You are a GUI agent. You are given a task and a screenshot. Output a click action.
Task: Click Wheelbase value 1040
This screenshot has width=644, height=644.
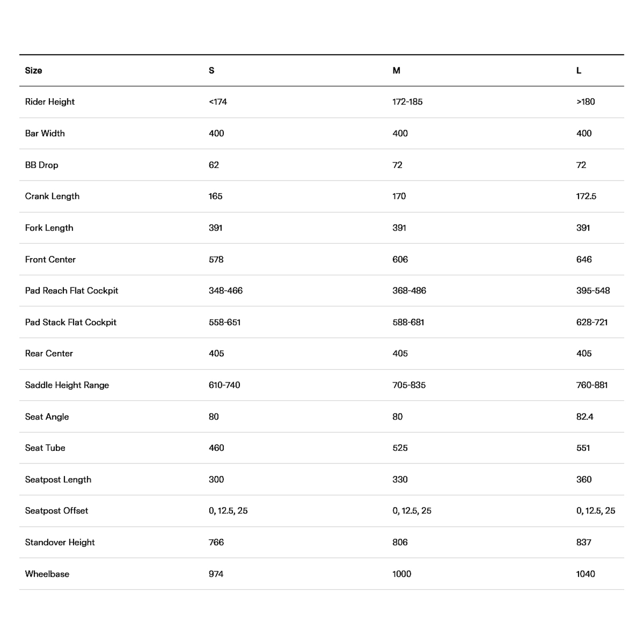pyautogui.click(x=586, y=574)
